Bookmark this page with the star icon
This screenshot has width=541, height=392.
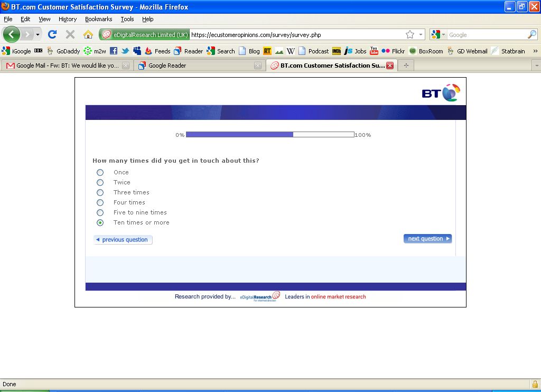[410, 35]
